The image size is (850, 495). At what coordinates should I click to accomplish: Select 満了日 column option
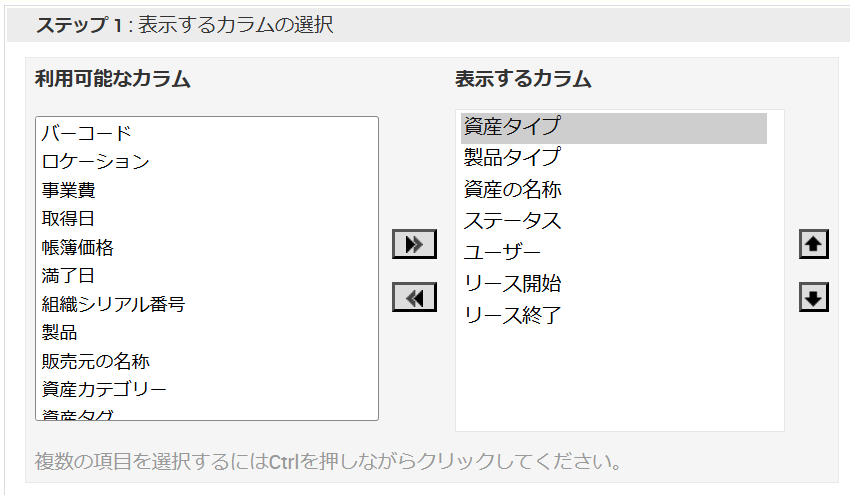pos(69,275)
